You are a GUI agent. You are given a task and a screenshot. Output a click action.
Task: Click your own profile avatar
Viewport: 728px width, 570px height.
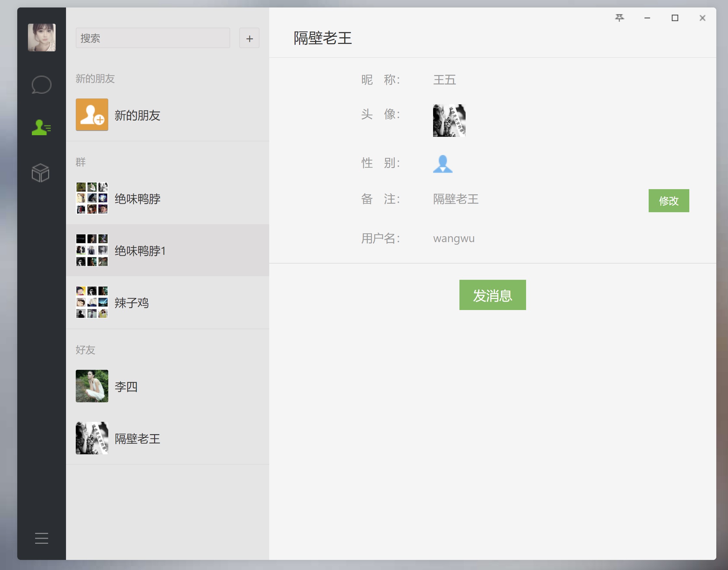pyautogui.click(x=41, y=37)
